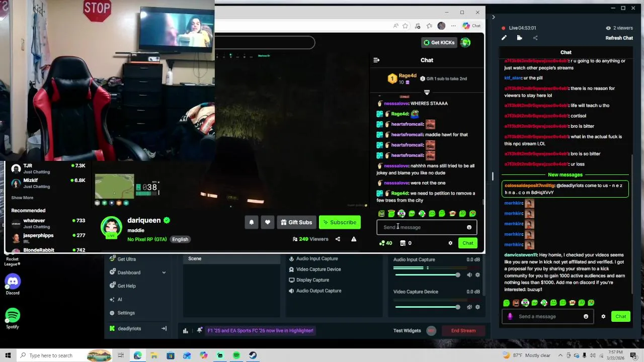This screenshot has width=644, height=362.
Task: Click the Get KICKs button
Action: click(x=439, y=43)
